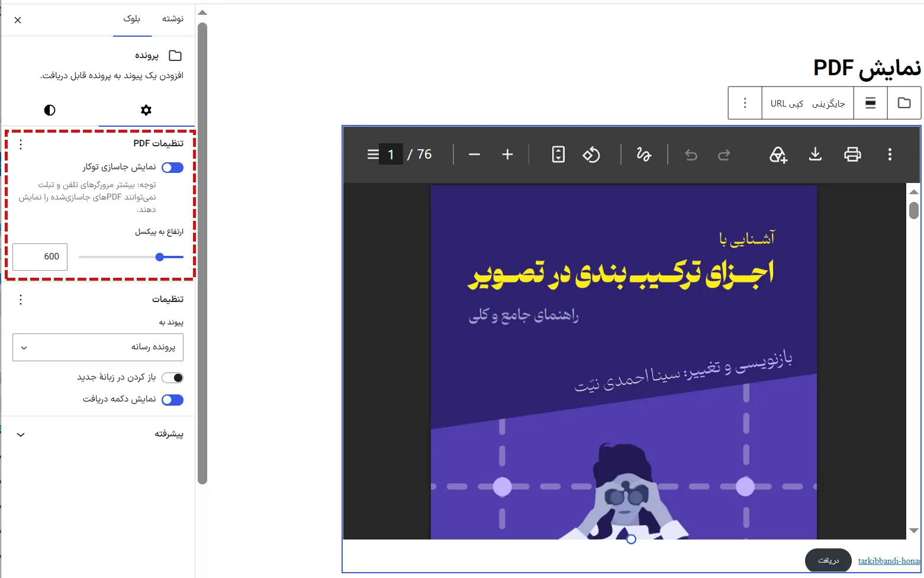The height and width of the screenshot is (578, 924).
Task: Toggle نمایش دکمه دریافت switch
Action: pos(172,400)
